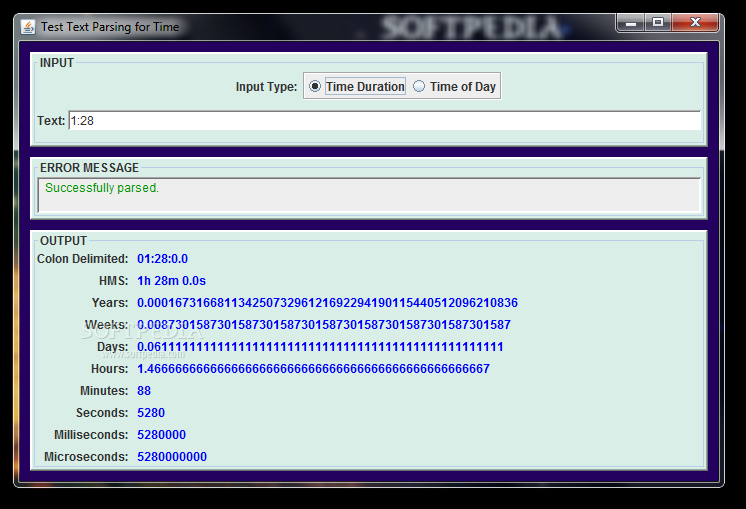Click the Colon Delimited value 01:28:0.0

[x=162, y=259]
